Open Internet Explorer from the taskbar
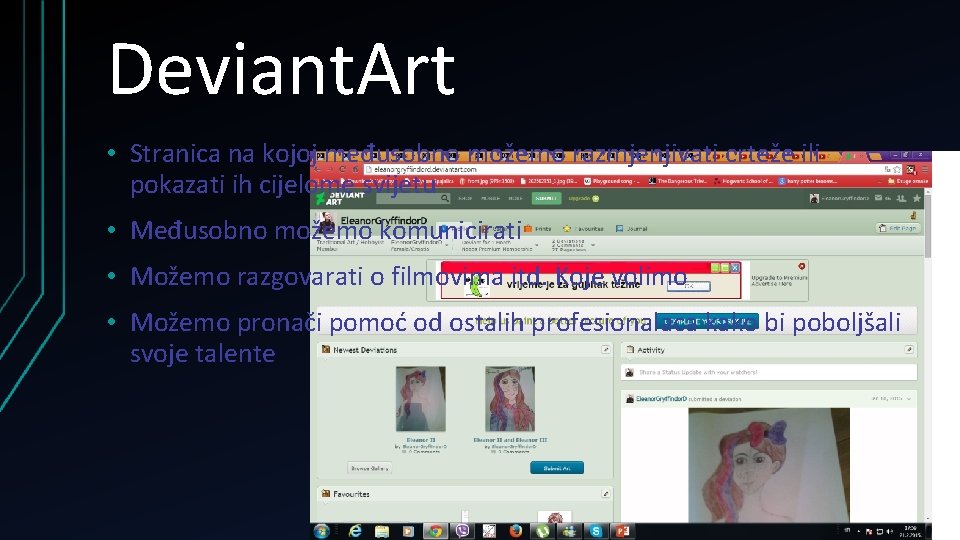 pyautogui.click(x=355, y=531)
